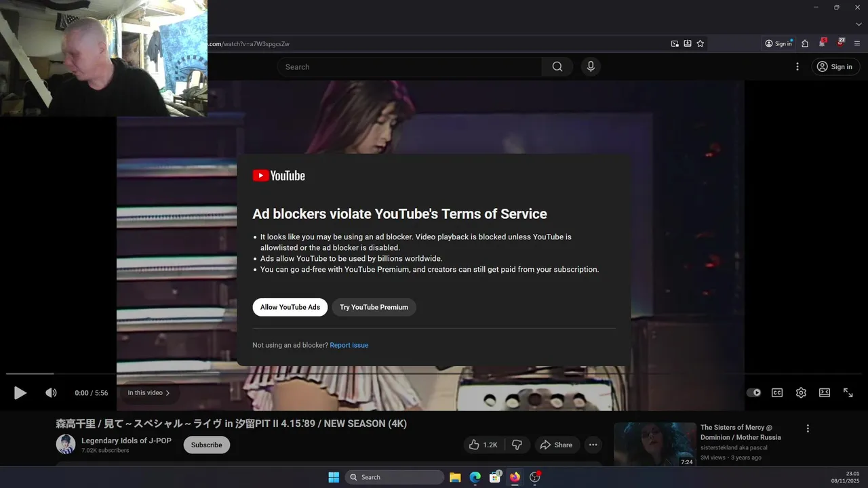868x488 pixels.
Task: Share the video
Action: pos(555,445)
